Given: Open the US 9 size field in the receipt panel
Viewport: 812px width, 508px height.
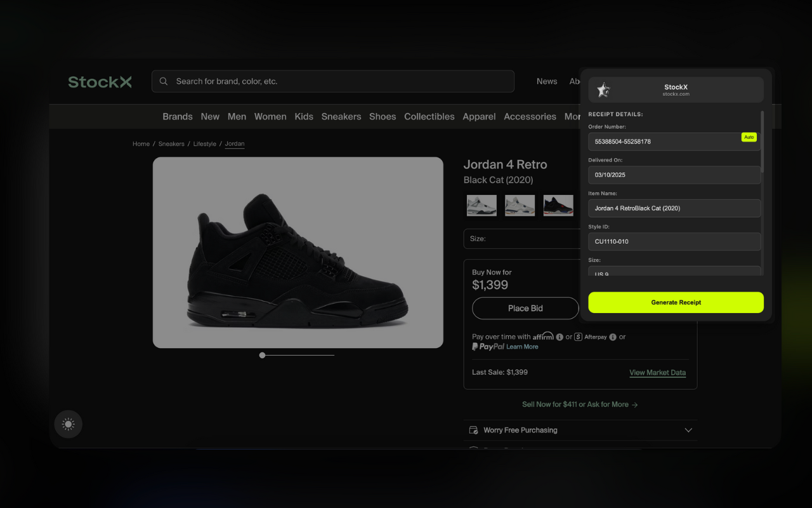Looking at the screenshot, I should pos(674,272).
